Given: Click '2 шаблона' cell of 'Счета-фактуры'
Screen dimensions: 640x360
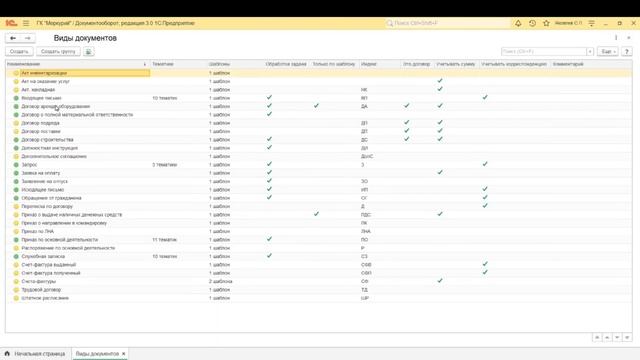Looking at the screenshot, I should tap(220, 281).
